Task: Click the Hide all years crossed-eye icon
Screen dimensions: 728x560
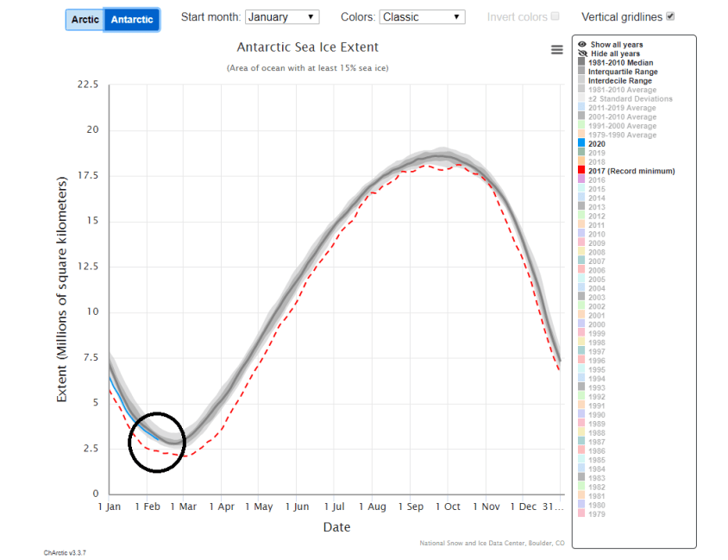Action: [x=581, y=53]
